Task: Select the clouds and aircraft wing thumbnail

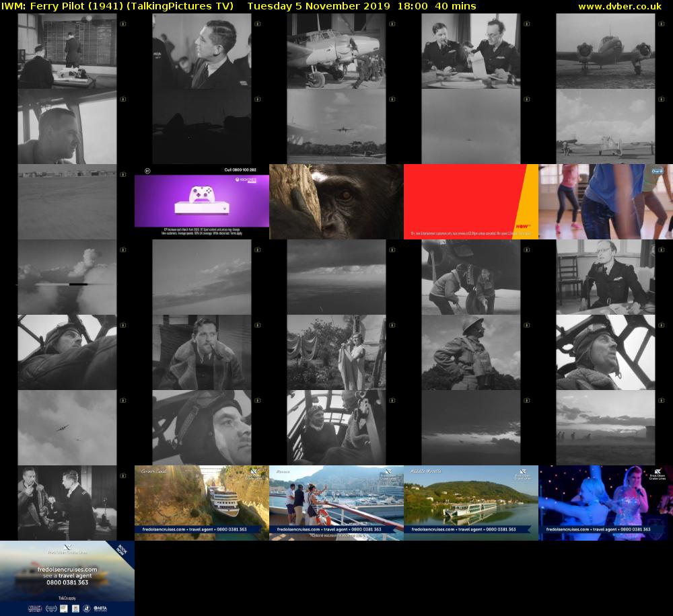Action: [x=67, y=277]
